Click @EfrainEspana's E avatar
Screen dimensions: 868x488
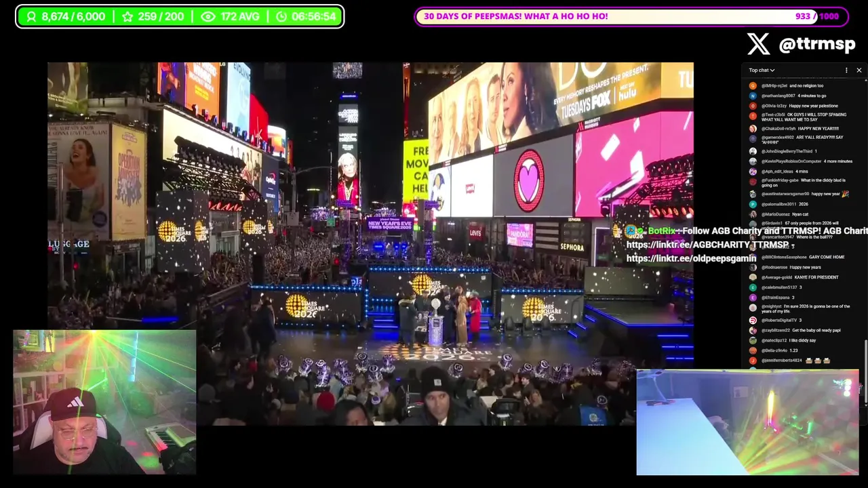click(753, 298)
